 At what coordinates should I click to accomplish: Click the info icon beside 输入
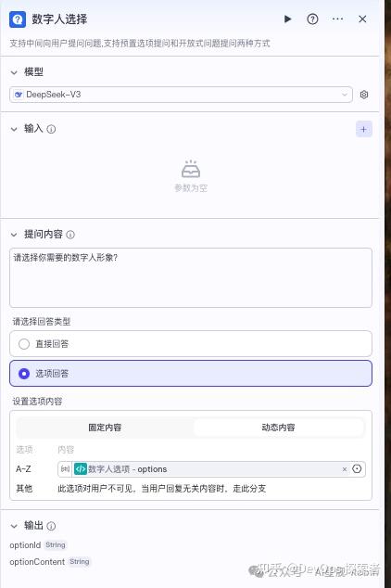click(x=51, y=129)
